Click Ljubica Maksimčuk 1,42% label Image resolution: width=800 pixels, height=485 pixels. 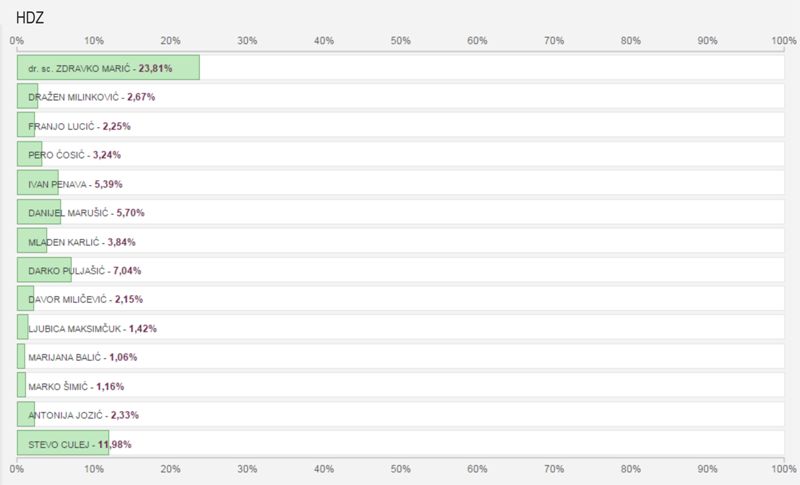(92, 328)
